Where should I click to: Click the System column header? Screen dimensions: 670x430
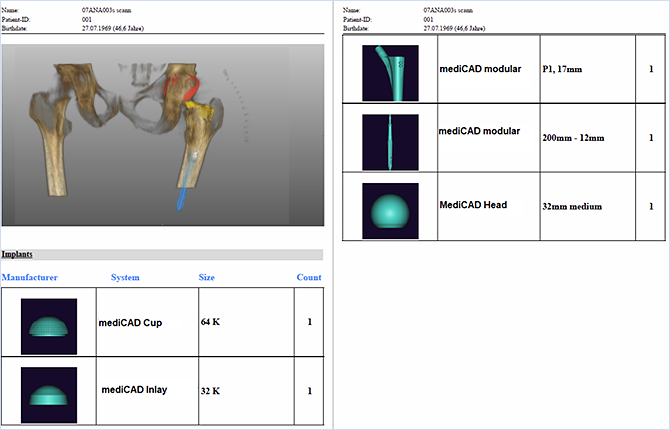point(125,277)
